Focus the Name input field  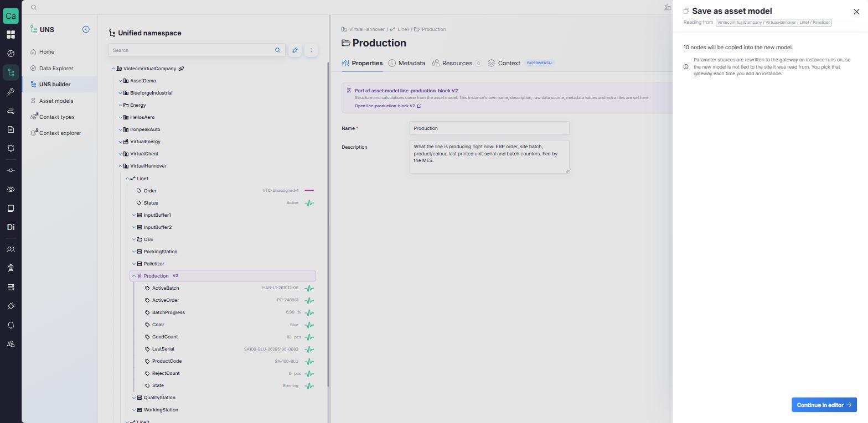click(x=489, y=128)
